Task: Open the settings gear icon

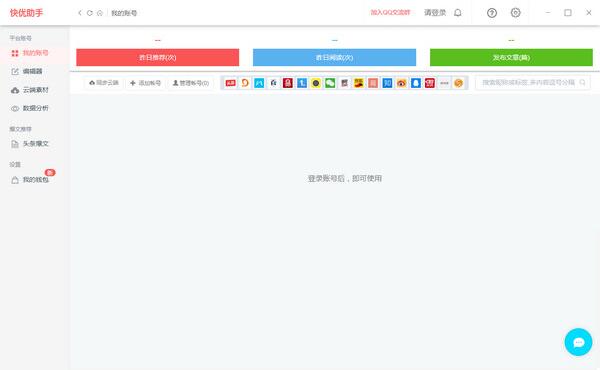Action: coord(515,13)
